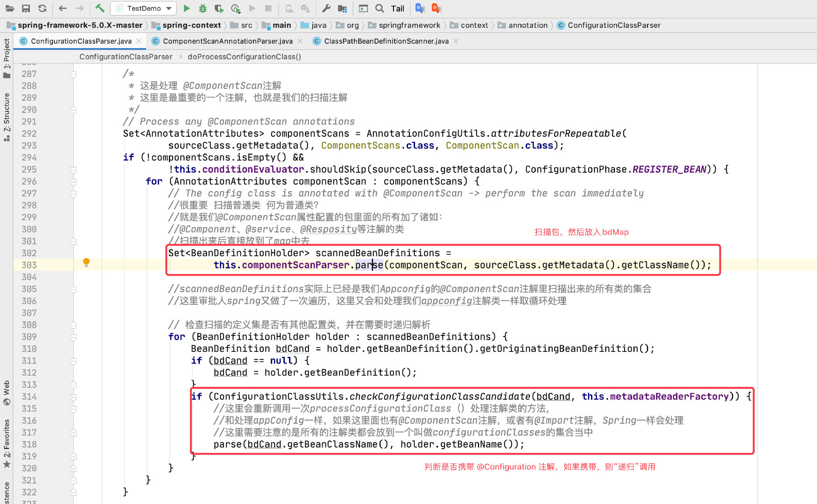Click line number 316 in gutter
The height and width of the screenshot is (504, 817).
29,420
